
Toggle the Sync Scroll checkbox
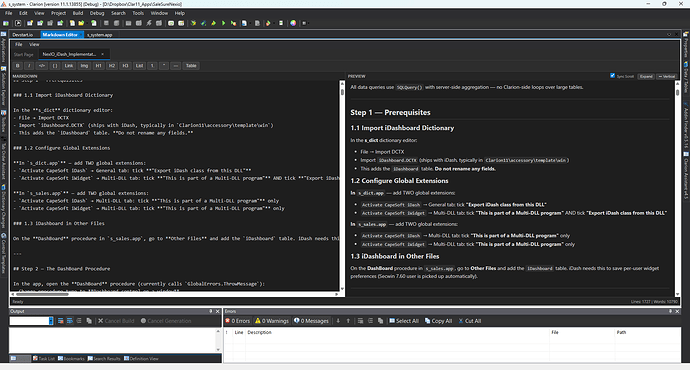[613, 76]
